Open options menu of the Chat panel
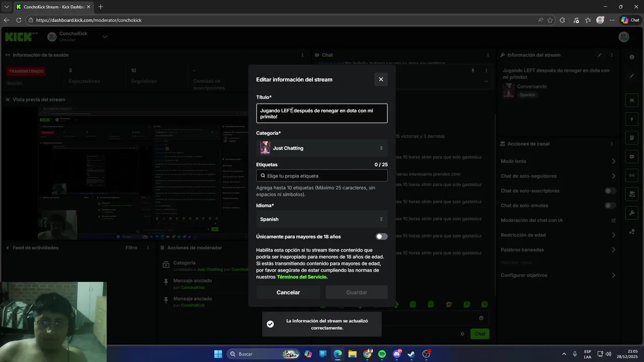The image size is (644, 362). [x=488, y=55]
